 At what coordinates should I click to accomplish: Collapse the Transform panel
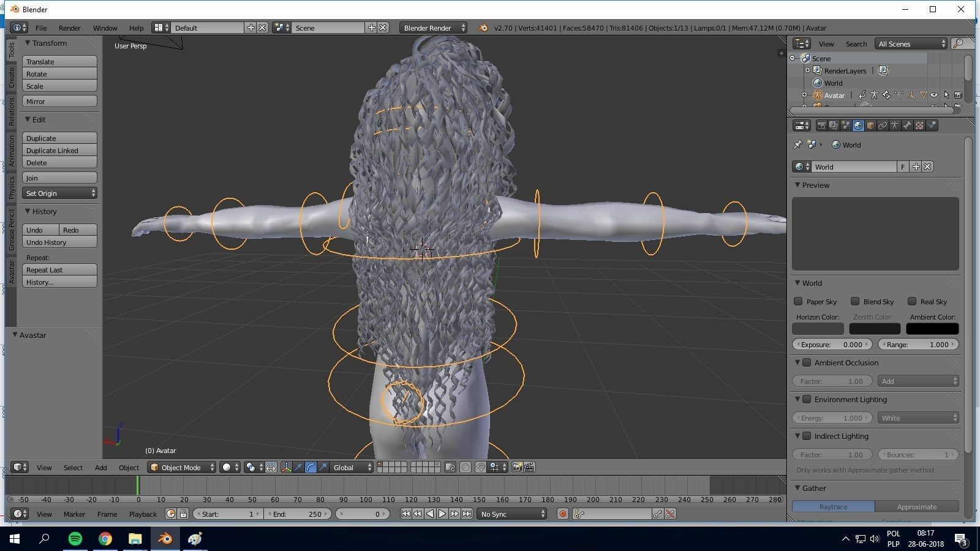point(28,43)
